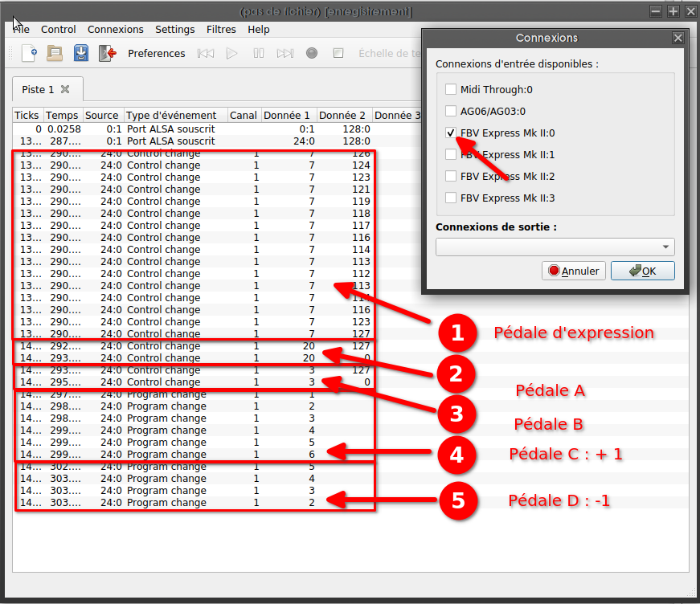Open the Settings menu
This screenshot has width=700, height=604.
click(x=175, y=30)
